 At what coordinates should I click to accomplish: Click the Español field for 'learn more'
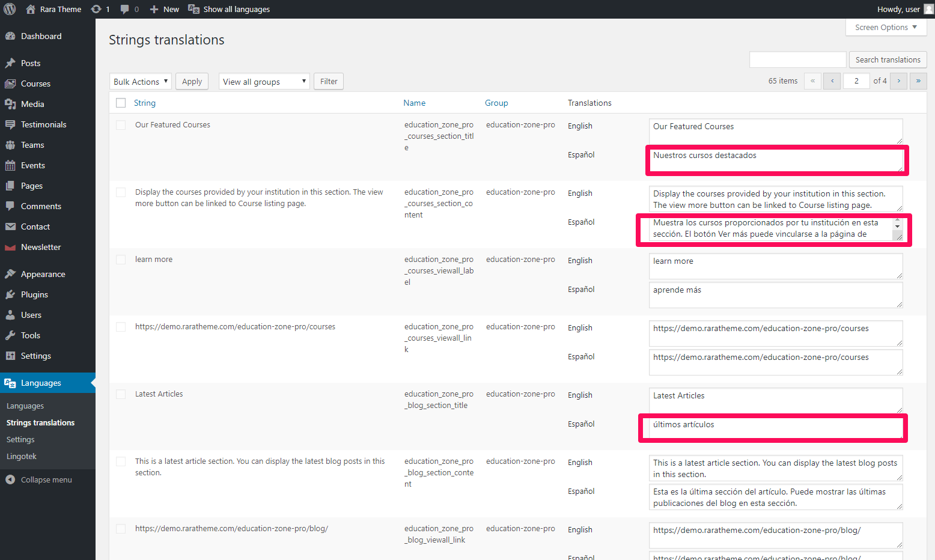point(775,295)
